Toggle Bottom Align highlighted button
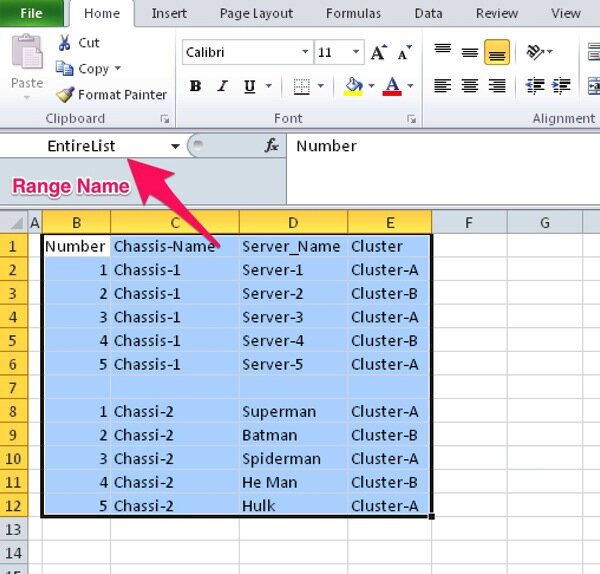This screenshot has width=600, height=574. click(x=497, y=52)
